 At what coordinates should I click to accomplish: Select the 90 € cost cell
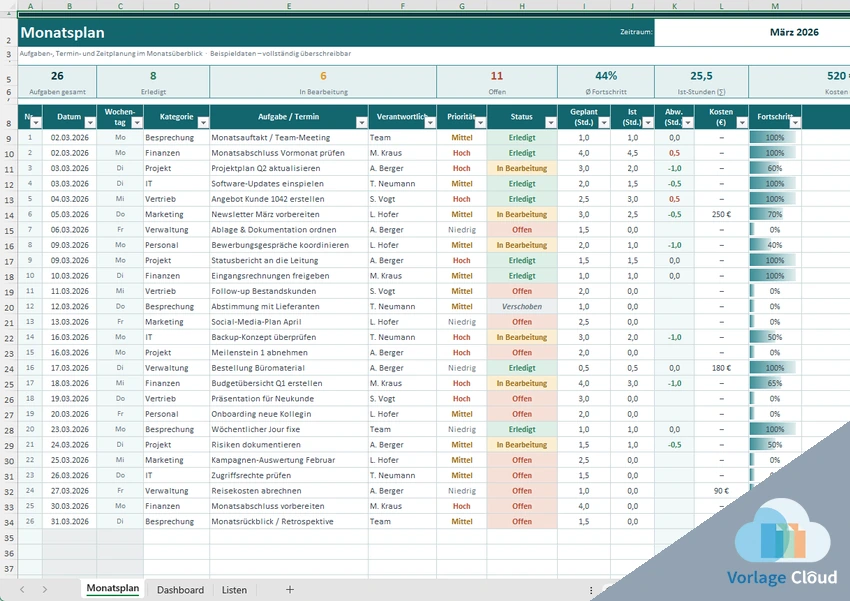(x=721, y=491)
